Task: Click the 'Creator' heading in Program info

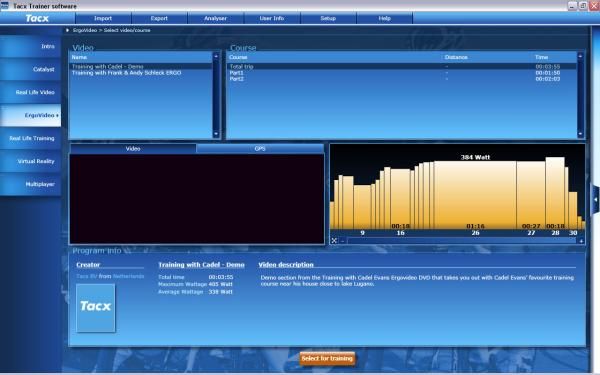Action: pyautogui.click(x=88, y=264)
